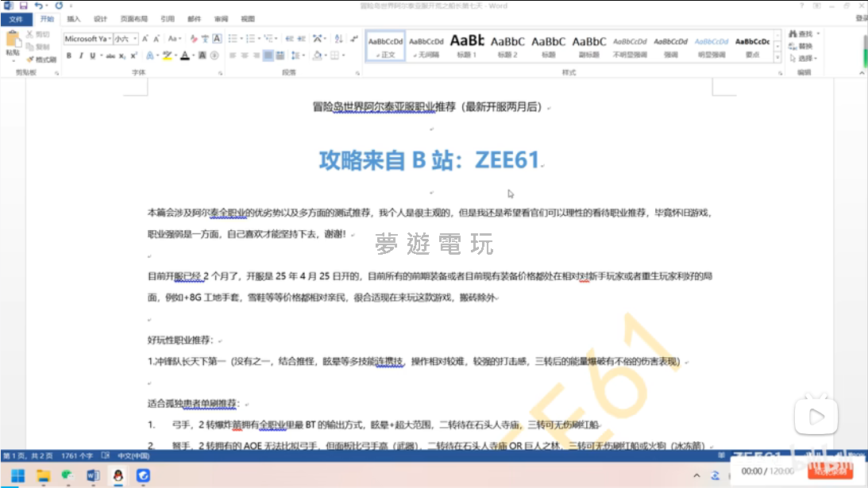
Task: Center-align the paragraph text
Action: click(245, 56)
